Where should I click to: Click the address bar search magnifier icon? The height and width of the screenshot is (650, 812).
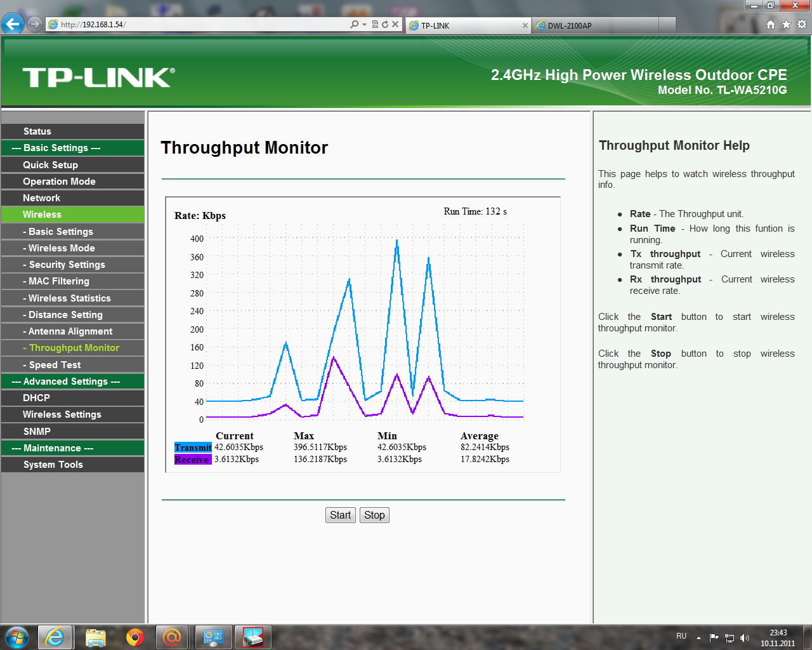(x=354, y=24)
